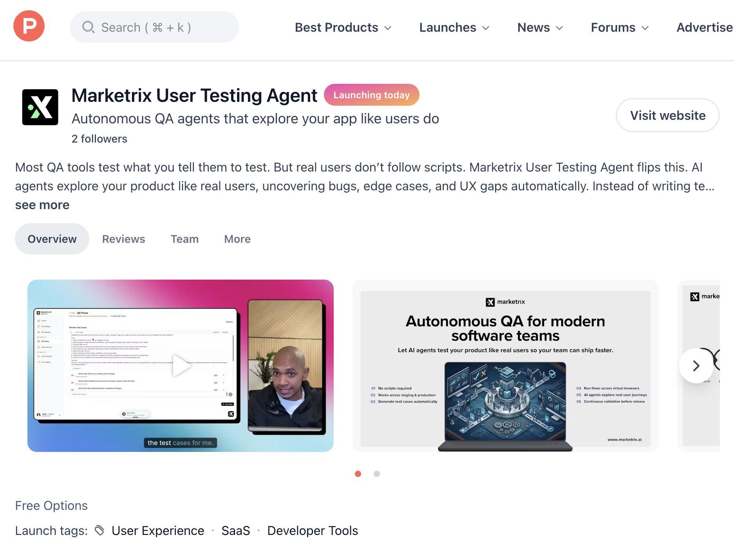Screen dimensions: 734x560
Task: Open the Developer Tools launch tag
Action: (x=312, y=531)
